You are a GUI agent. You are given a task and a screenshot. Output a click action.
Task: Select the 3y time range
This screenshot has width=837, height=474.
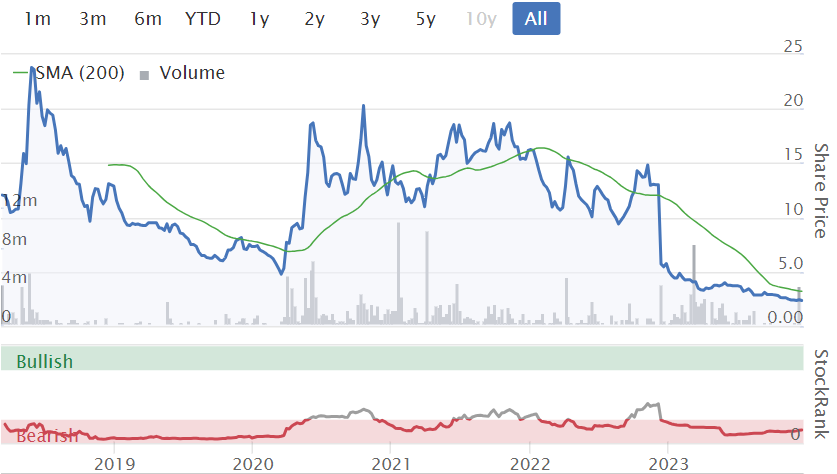pyautogui.click(x=370, y=19)
